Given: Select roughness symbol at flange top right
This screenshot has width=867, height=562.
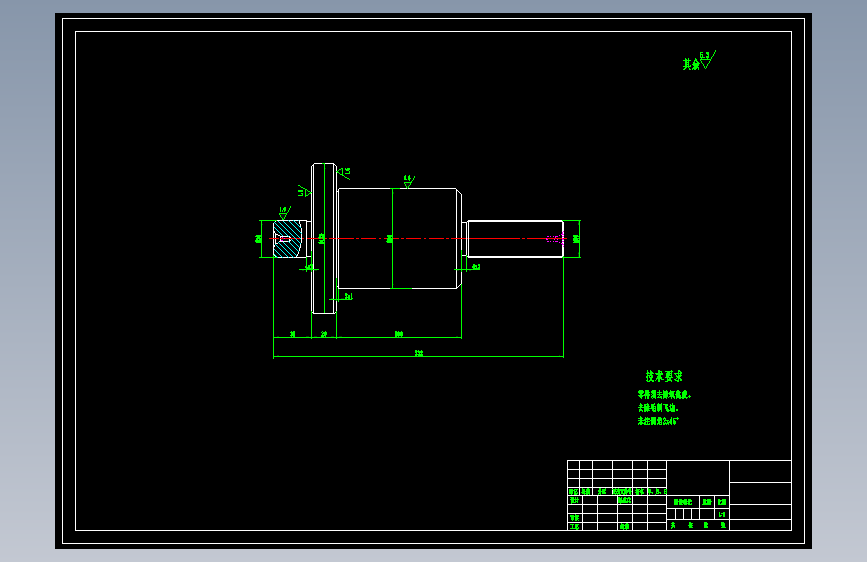Looking at the screenshot, I should click(x=343, y=173).
